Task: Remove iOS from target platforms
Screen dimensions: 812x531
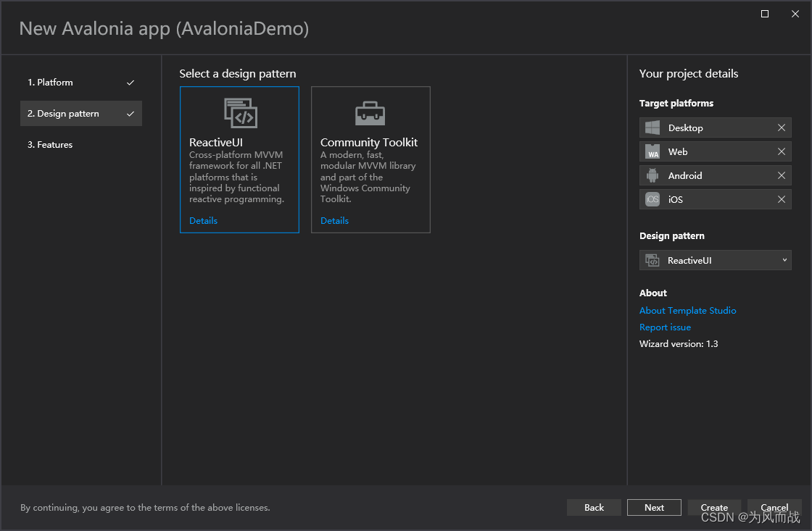Action: pyautogui.click(x=782, y=199)
